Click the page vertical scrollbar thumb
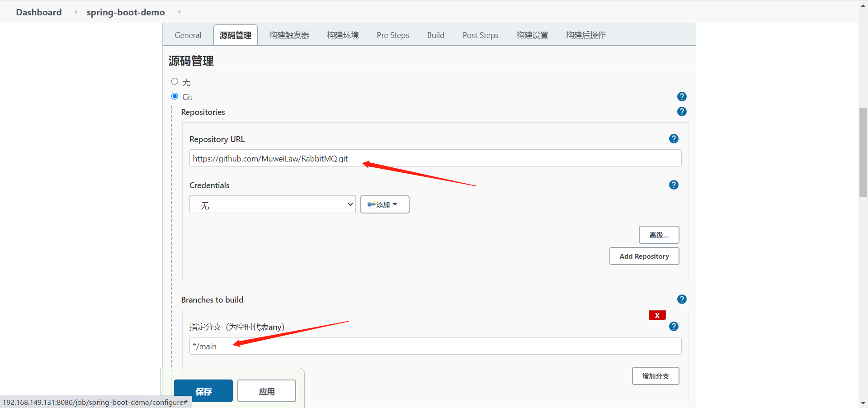This screenshot has width=868, height=408. 863,152
